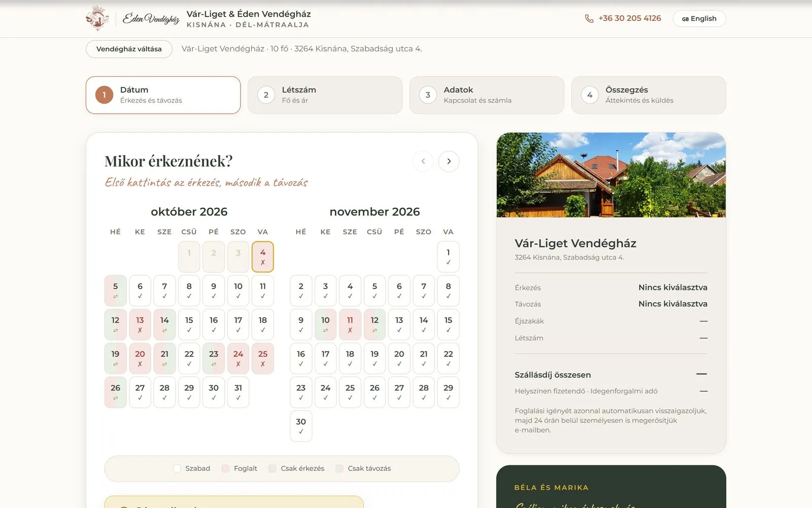Pick October 22 in calendar
This screenshot has height=508, width=812.
coord(189,359)
